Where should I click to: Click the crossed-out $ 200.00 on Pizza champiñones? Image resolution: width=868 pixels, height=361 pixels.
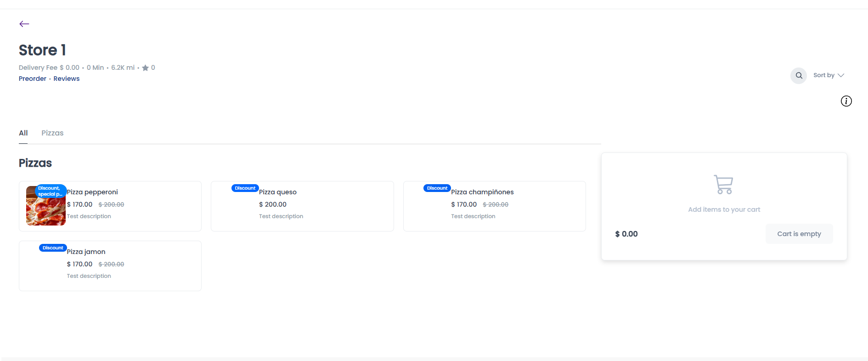tap(496, 205)
